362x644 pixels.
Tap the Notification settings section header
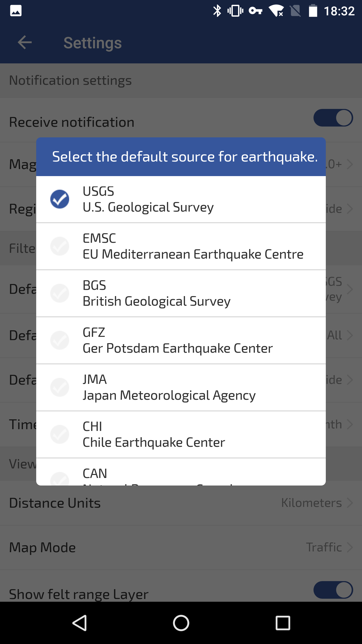70,80
